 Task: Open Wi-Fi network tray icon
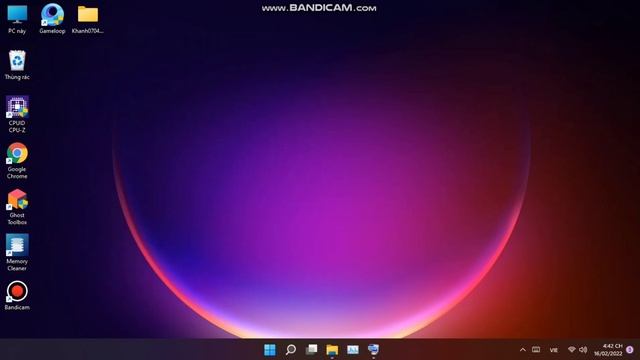click(x=572, y=350)
